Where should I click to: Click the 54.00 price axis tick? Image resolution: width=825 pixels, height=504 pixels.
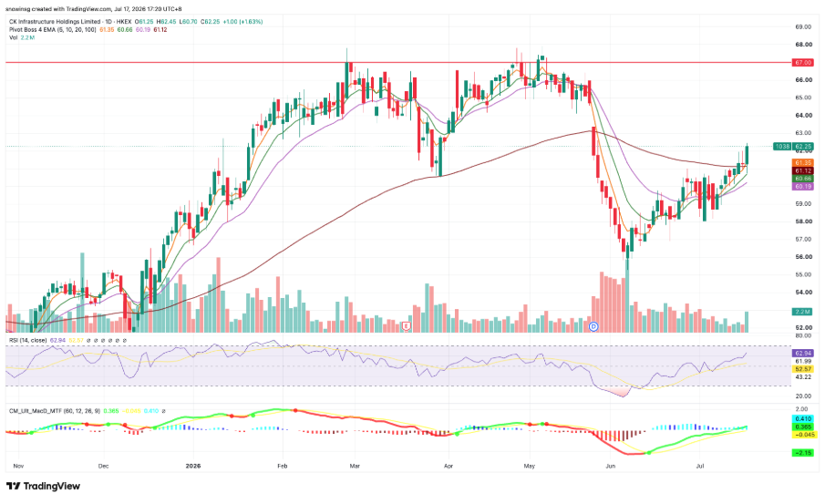(x=803, y=292)
